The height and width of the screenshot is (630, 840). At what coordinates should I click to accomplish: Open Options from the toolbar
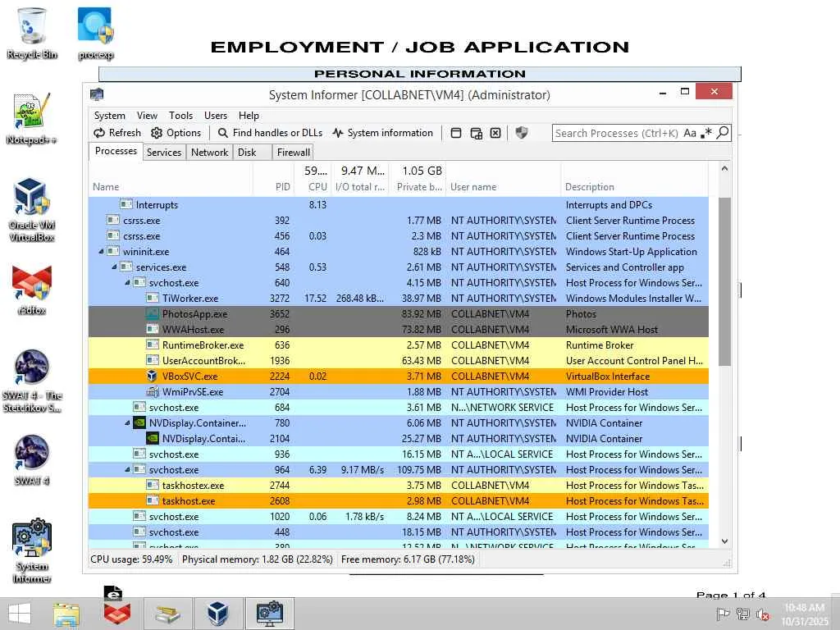click(x=176, y=133)
